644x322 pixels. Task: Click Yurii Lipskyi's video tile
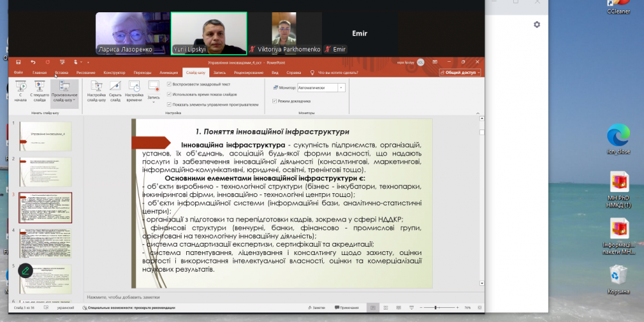point(209,33)
